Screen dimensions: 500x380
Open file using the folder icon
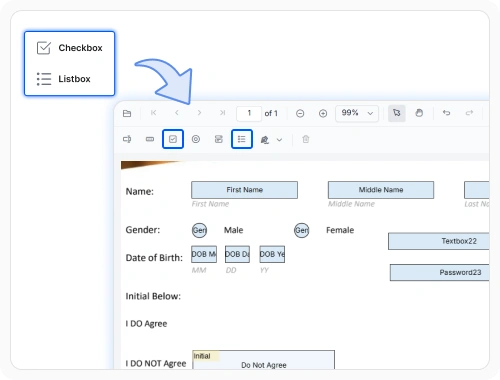point(127,113)
